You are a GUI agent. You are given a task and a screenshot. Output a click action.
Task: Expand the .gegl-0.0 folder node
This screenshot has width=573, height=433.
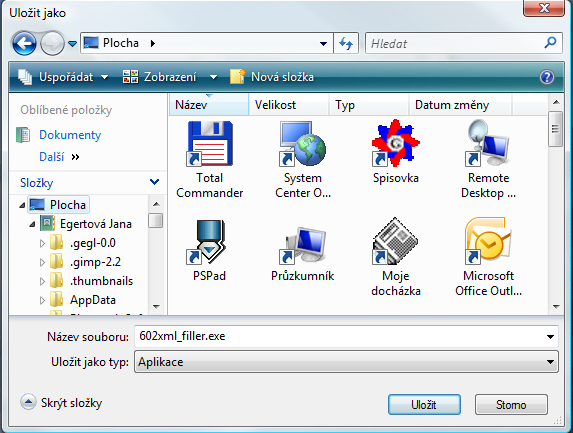(x=42, y=243)
